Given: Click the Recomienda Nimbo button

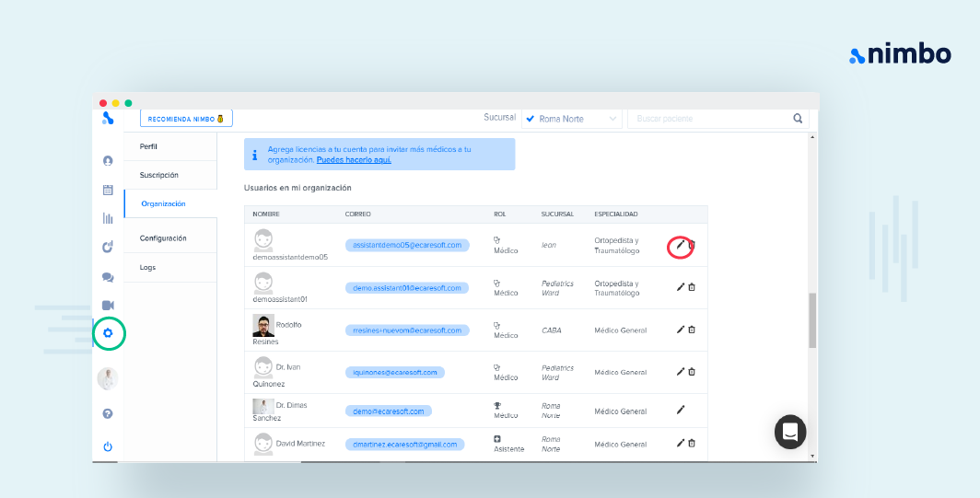Looking at the screenshot, I should (186, 119).
